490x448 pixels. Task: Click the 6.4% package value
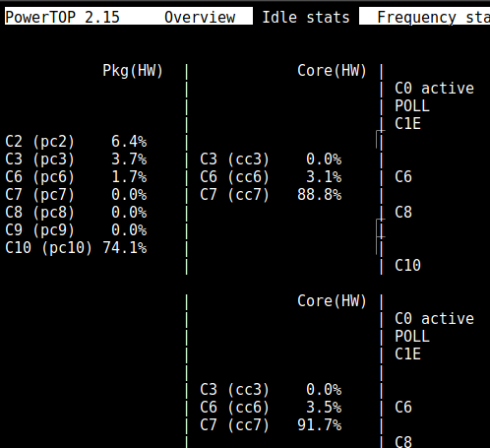click(129, 142)
